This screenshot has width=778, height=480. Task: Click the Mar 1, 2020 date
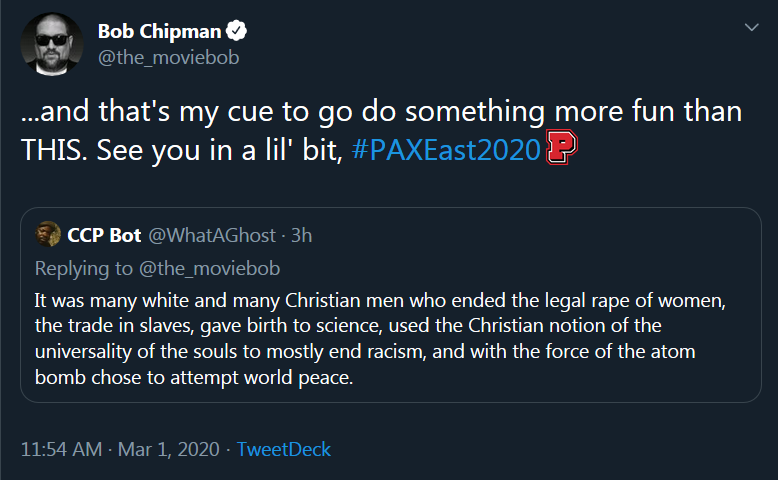[x=169, y=449]
